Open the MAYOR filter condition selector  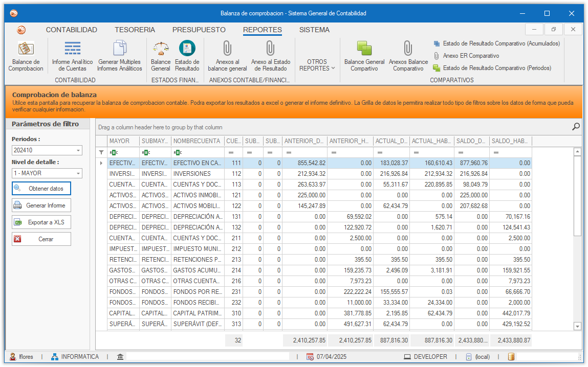click(114, 152)
